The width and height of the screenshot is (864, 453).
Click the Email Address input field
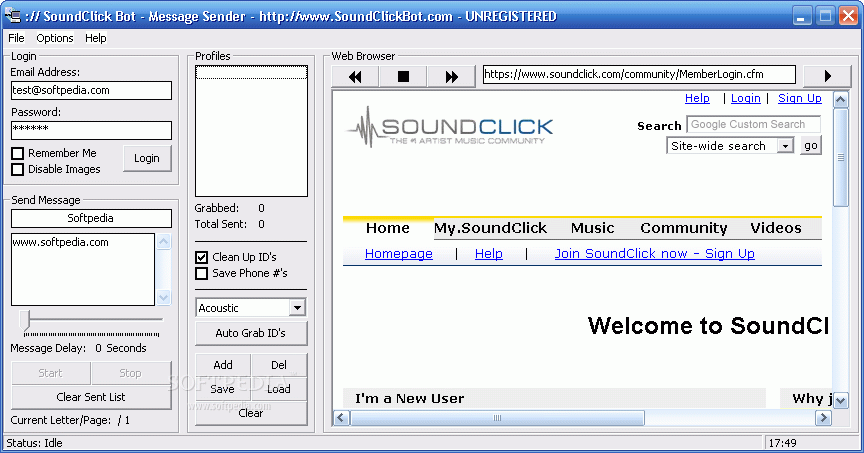coord(91,90)
